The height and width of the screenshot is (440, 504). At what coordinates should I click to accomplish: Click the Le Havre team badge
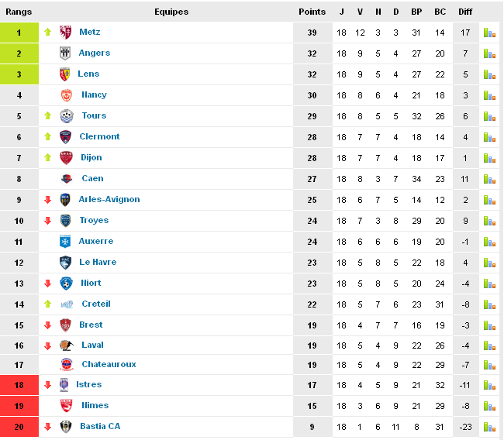(x=65, y=263)
